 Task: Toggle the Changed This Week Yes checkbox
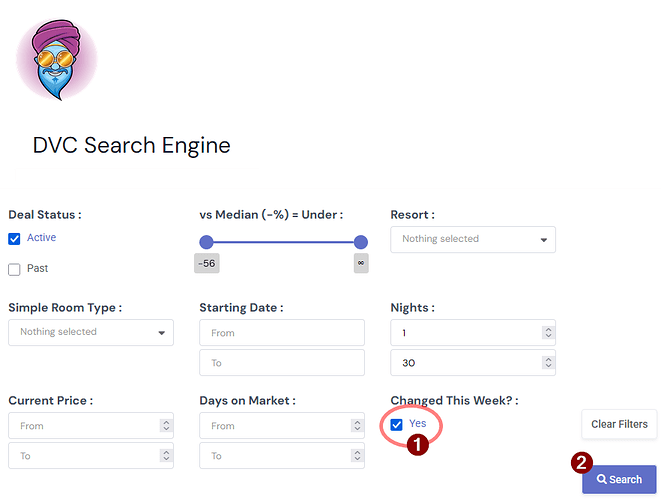397,424
